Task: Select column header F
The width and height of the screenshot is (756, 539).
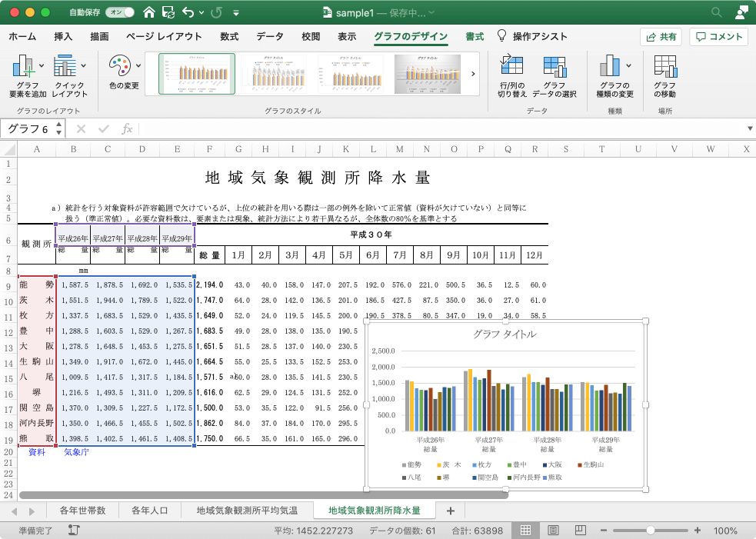Action: (209, 149)
